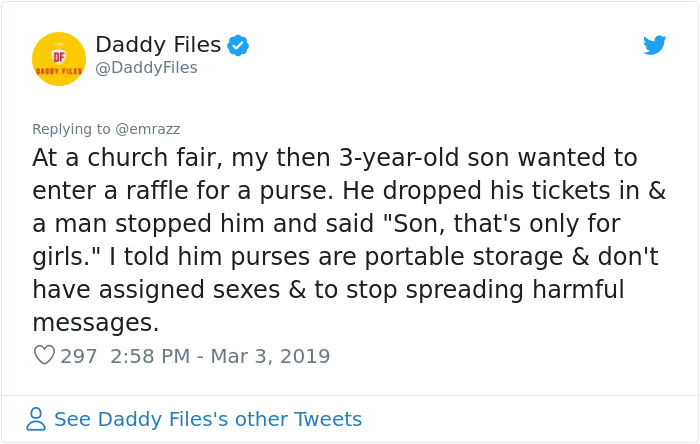
Task: Click the person icon beside other Tweets link
Action: click(x=37, y=419)
